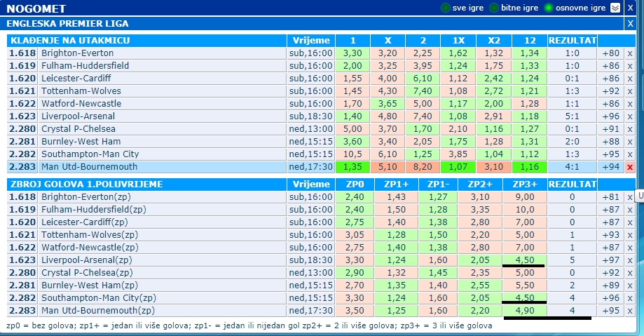644x336 pixels.
Task: Remove the Fulham-Huddersfield(zp) row using x
Action: pos(629,210)
